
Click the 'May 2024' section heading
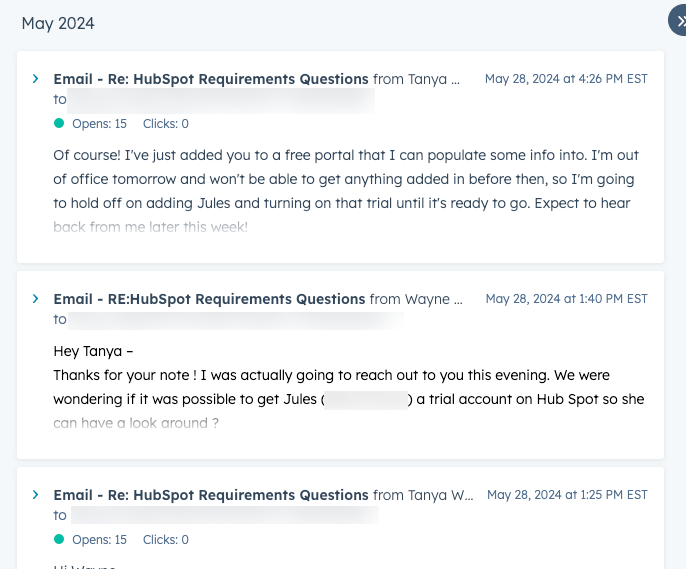(58, 23)
